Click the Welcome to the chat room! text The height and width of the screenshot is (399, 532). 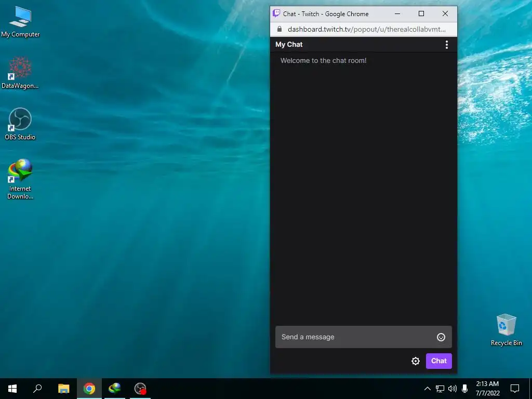pos(323,61)
